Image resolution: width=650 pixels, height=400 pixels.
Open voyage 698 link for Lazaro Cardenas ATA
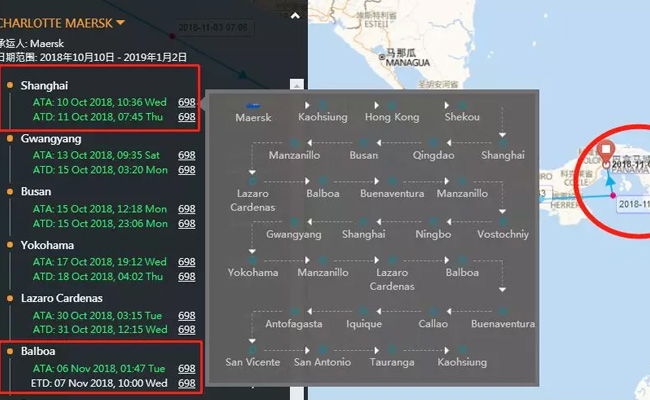187,315
